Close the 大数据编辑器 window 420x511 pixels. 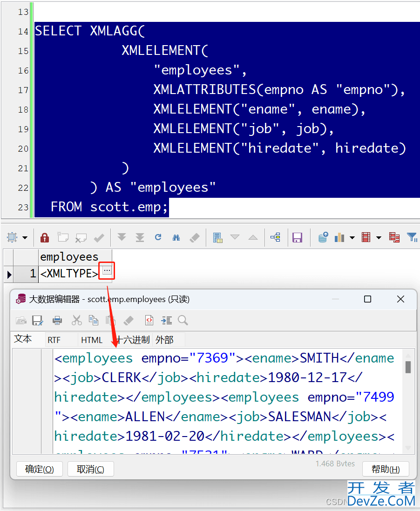coord(401,299)
